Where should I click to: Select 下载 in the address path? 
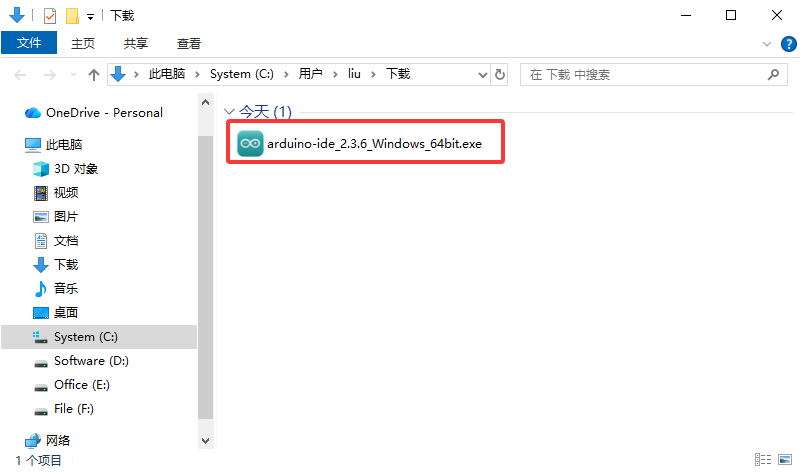click(397, 74)
